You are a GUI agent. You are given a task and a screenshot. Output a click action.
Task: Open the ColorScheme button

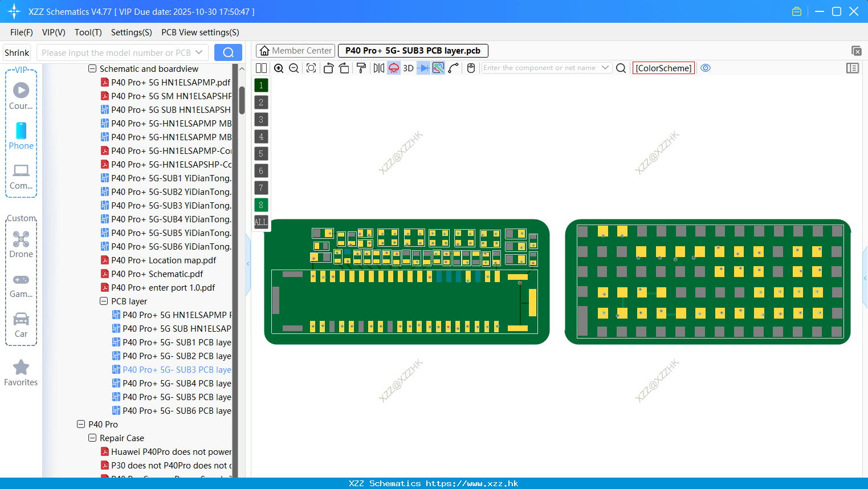click(x=663, y=68)
